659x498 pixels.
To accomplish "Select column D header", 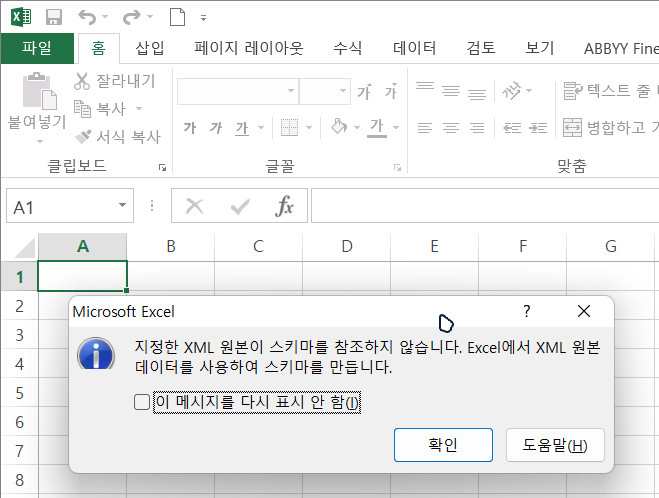I will click(x=347, y=246).
